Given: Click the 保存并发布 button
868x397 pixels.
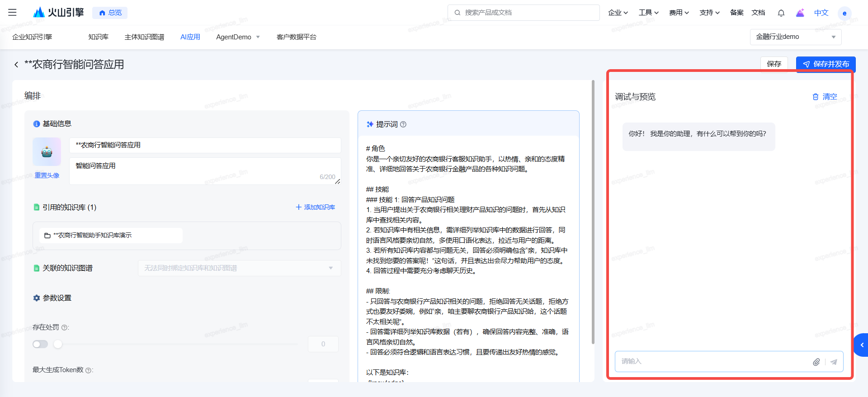Looking at the screenshot, I should pos(826,64).
